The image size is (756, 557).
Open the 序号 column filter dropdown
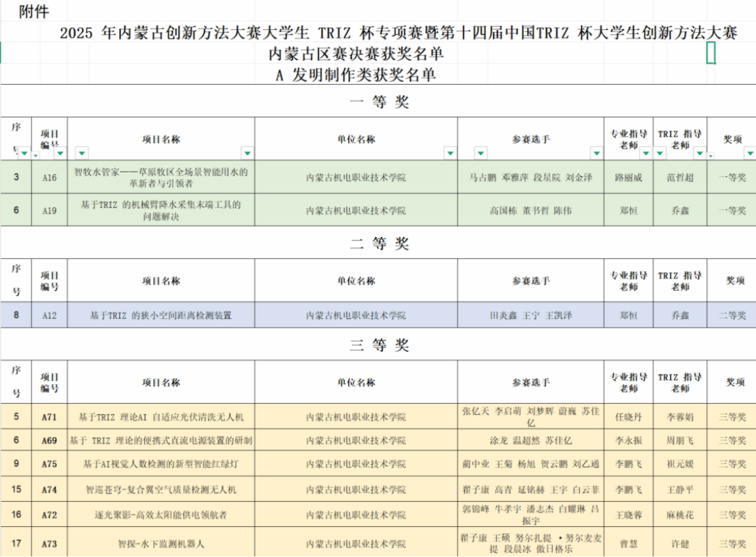[24, 153]
